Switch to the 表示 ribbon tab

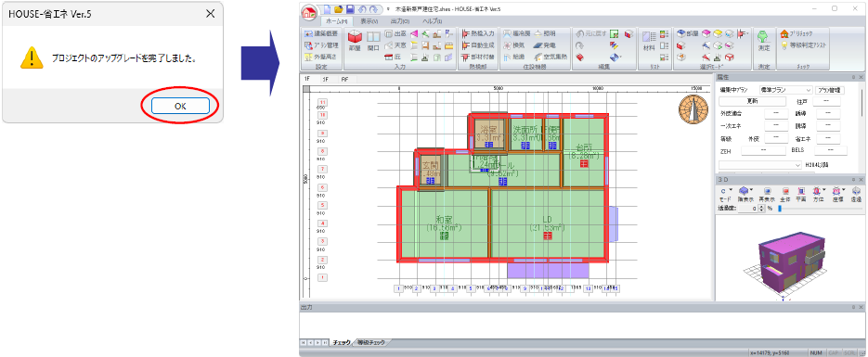coord(369,21)
